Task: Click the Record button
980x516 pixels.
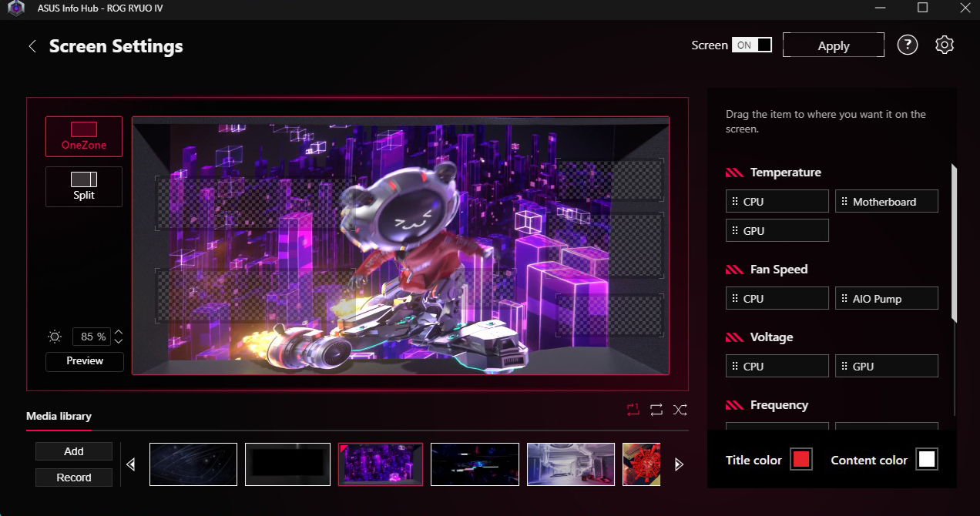Action: pyautogui.click(x=74, y=477)
